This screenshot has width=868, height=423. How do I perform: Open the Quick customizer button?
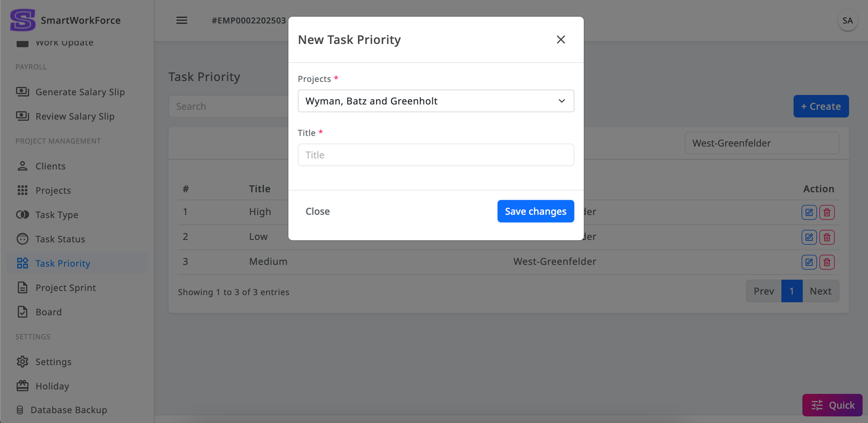832,405
